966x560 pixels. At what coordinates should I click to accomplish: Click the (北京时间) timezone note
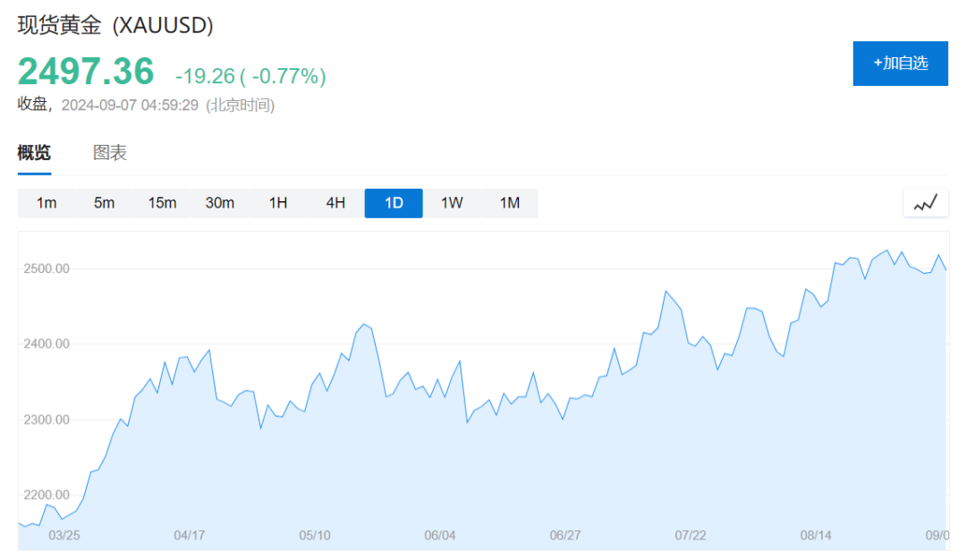pos(241,106)
